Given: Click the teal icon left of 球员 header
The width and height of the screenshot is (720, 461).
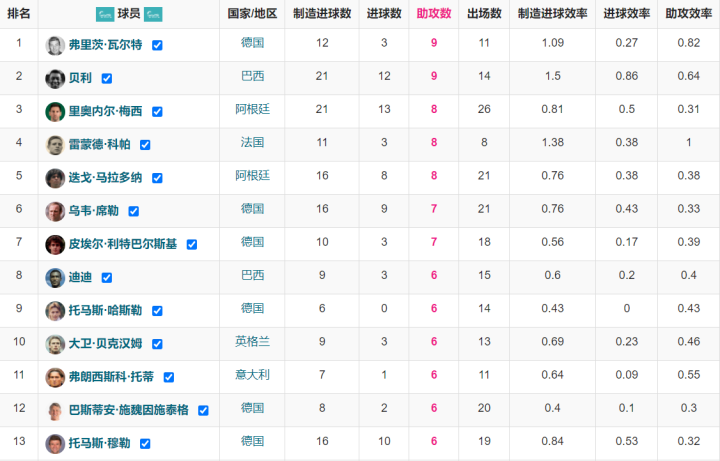Looking at the screenshot, I should coord(104,14).
